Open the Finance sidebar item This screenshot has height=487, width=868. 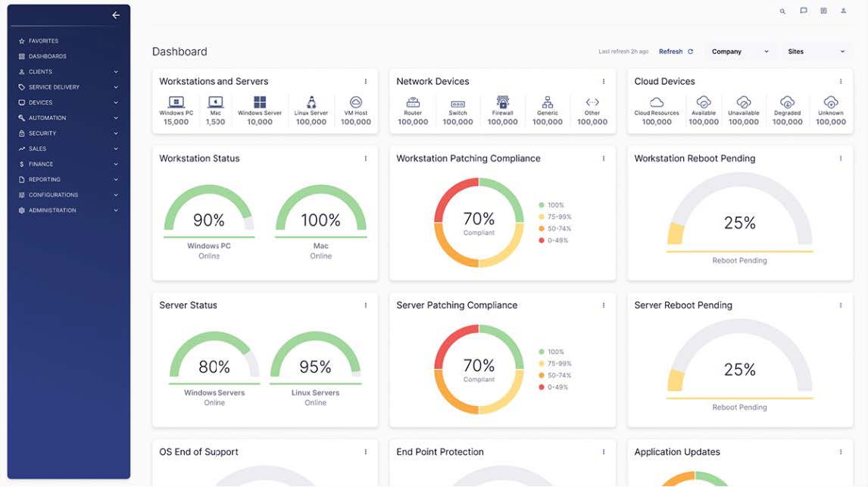69,164
